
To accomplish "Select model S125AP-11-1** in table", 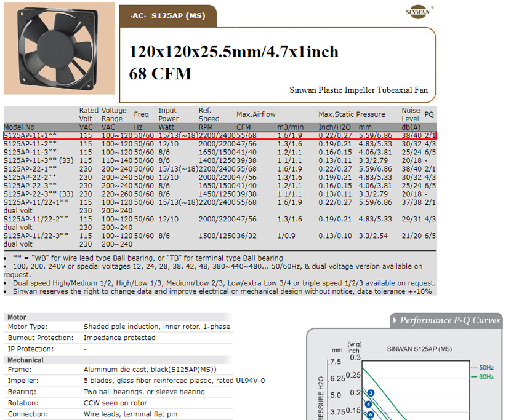I will coord(30,135).
